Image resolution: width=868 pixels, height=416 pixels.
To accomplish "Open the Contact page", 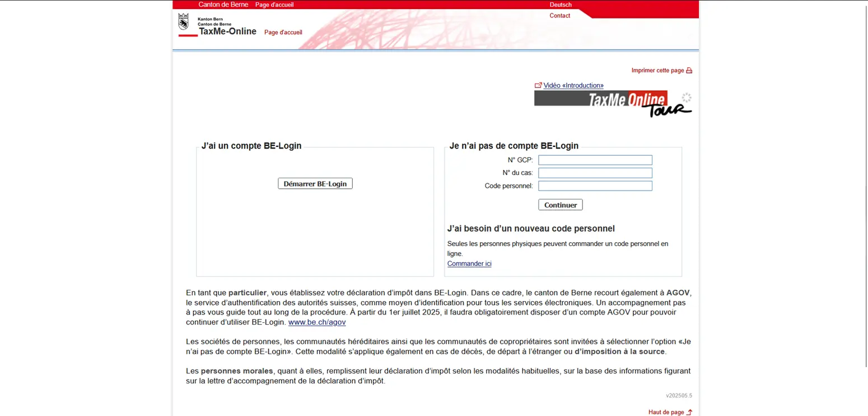I will (x=559, y=16).
